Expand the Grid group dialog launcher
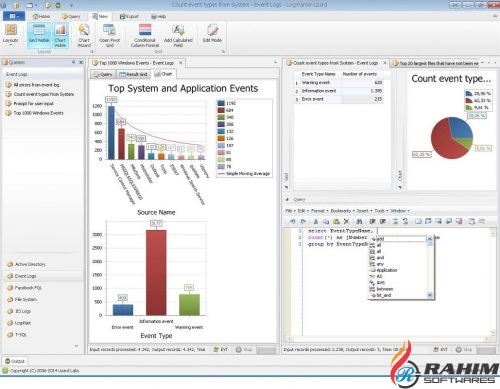 pyautogui.click(x=223, y=52)
